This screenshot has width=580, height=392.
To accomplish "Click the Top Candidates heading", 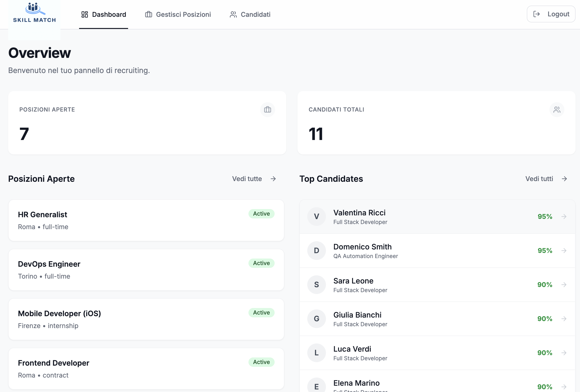I will point(331,179).
